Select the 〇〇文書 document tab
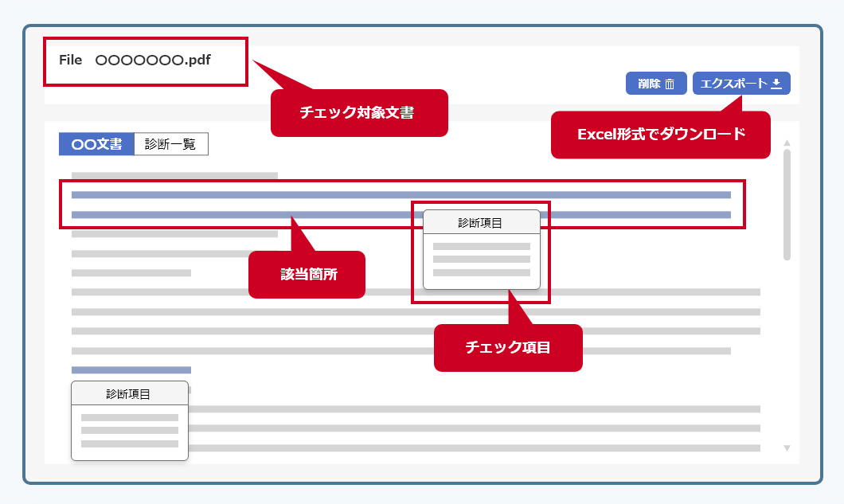844x504 pixels. tap(95, 143)
